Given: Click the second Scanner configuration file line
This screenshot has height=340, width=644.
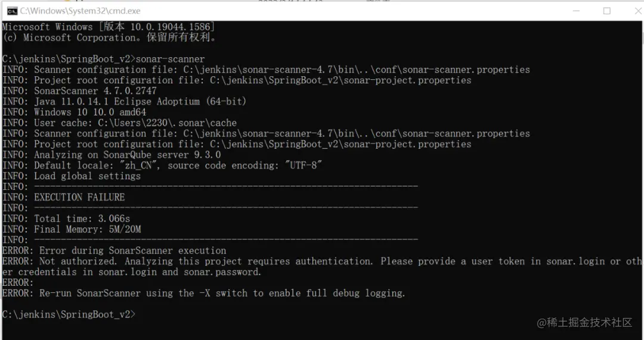Looking at the screenshot, I should (x=266, y=134).
